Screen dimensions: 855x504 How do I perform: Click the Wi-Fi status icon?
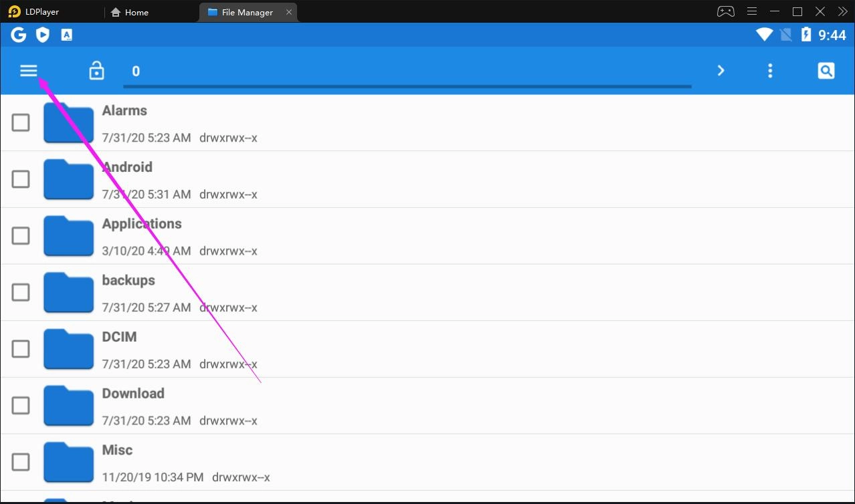point(763,34)
